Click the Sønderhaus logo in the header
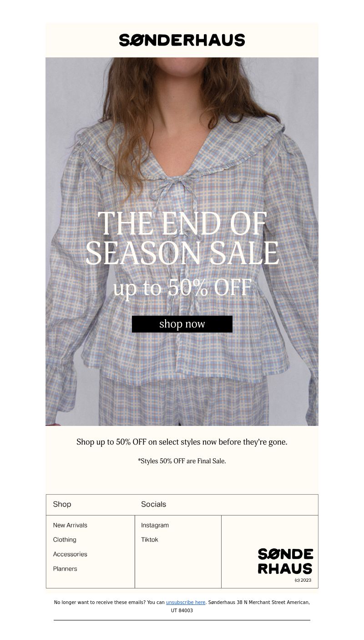 click(x=182, y=40)
